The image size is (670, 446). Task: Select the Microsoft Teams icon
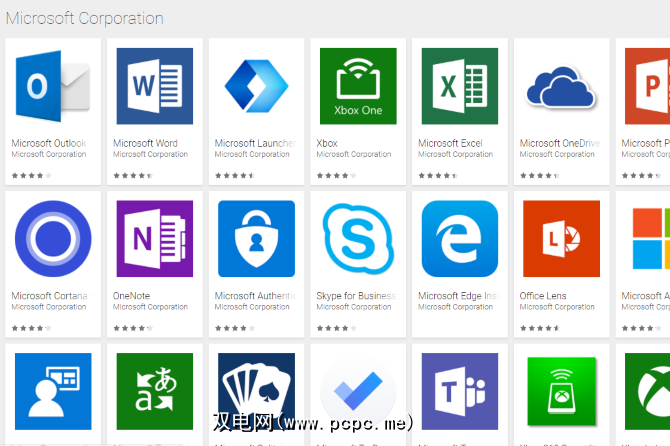460,391
